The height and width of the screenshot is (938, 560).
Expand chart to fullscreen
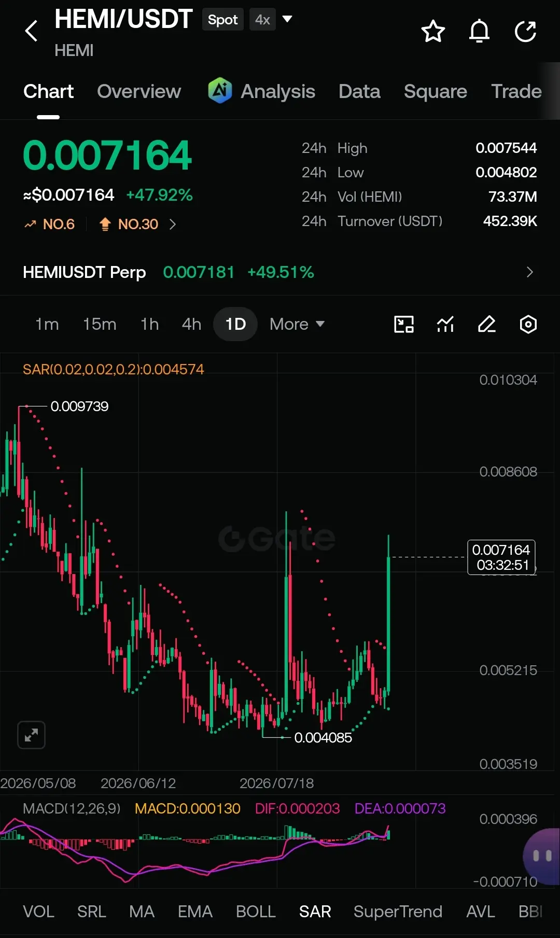(31, 735)
